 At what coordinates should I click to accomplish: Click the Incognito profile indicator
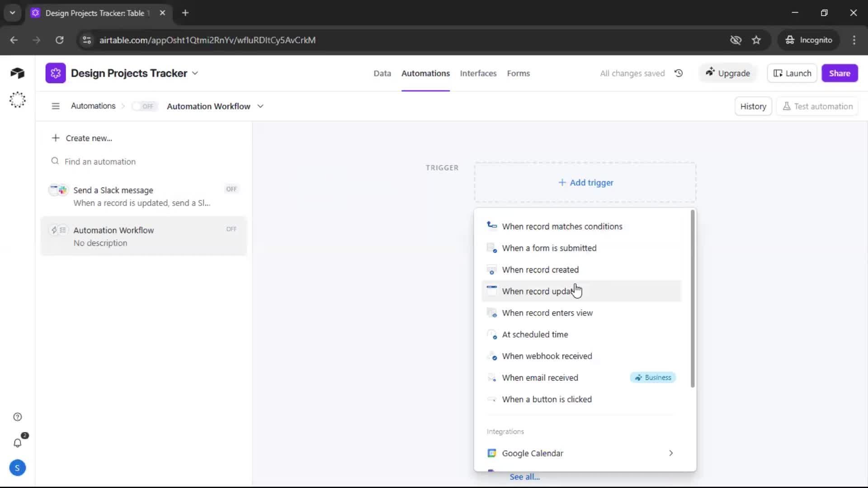click(x=809, y=40)
